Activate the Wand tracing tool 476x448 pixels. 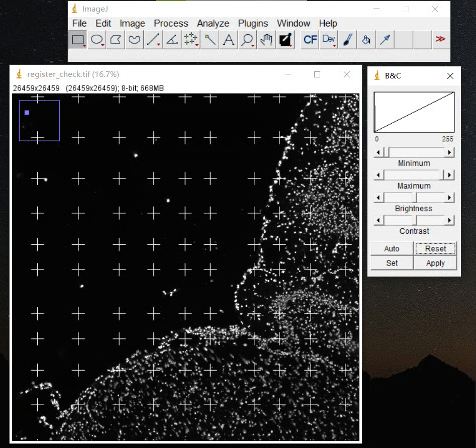click(x=210, y=40)
